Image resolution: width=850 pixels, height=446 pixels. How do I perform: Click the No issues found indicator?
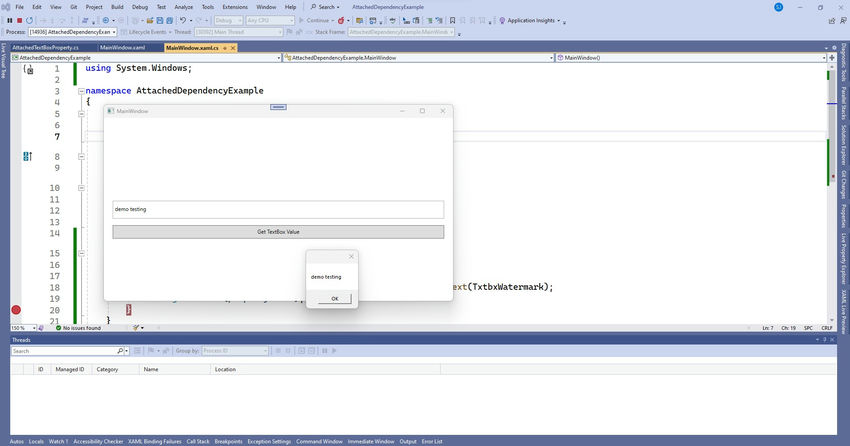(x=78, y=328)
